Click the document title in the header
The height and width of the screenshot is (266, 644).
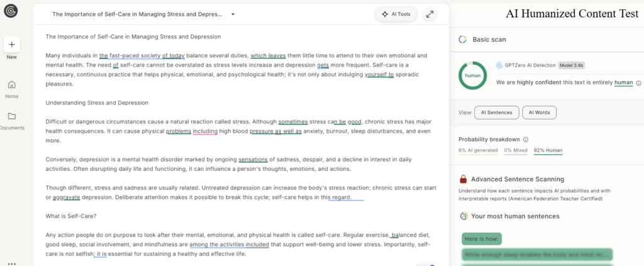pyautogui.click(x=137, y=14)
